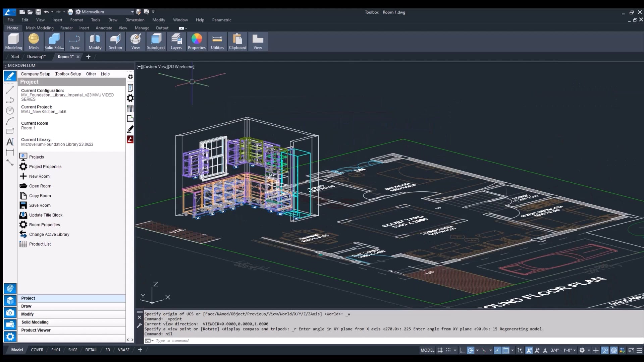
Task: Open the Toolbox Setup panel menu
Action: coord(68,74)
